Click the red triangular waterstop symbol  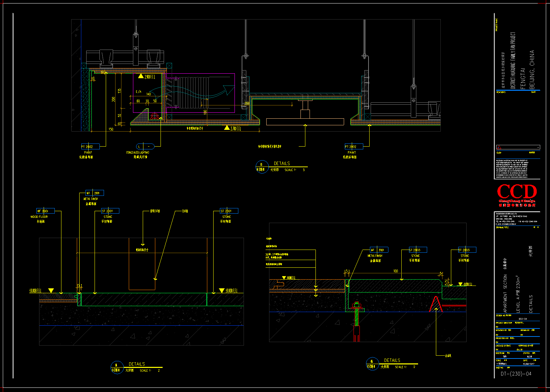tap(436, 304)
